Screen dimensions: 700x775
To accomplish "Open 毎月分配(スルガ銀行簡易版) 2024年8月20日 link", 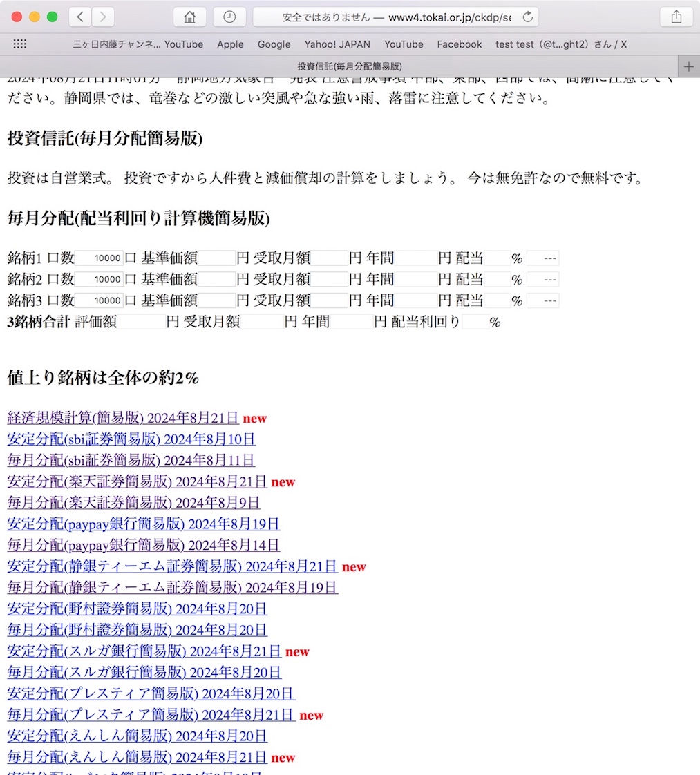I will (x=144, y=673).
